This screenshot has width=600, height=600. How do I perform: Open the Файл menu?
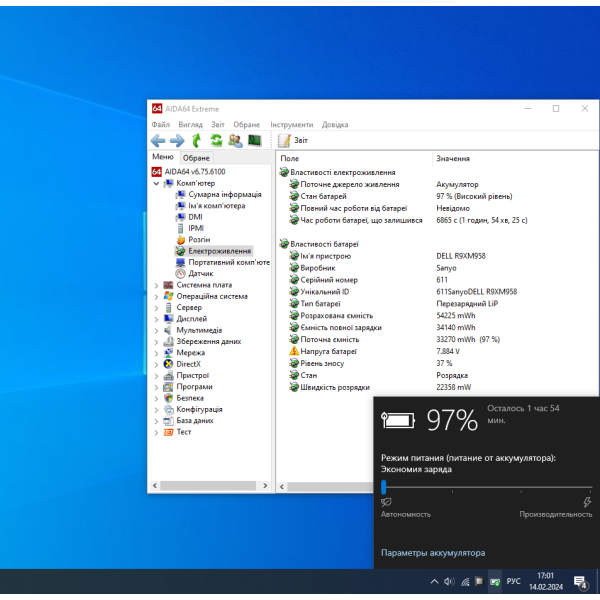point(160,124)
